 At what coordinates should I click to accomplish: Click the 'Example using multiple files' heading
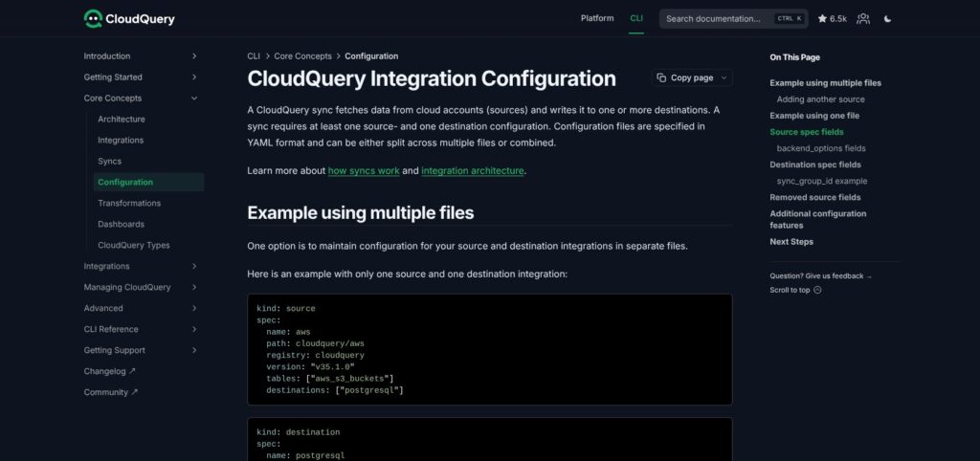coord(361,213)
